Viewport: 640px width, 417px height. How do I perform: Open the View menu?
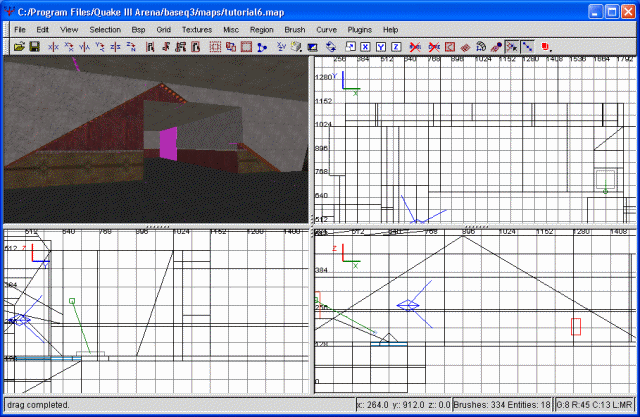[x=69, y=30]
